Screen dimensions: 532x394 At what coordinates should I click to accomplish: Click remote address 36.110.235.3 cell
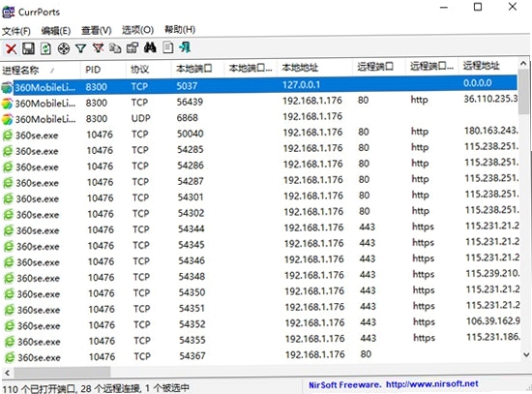click(490, 99)
